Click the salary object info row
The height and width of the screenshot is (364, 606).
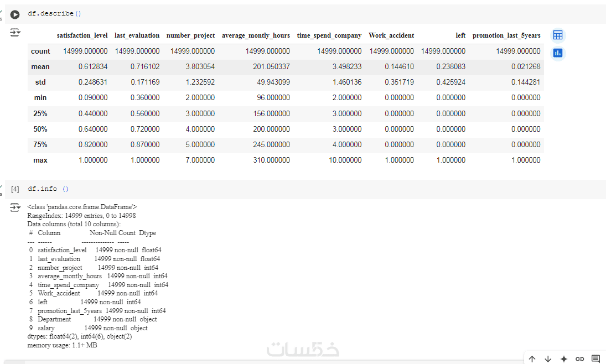(x=88, y=328)
